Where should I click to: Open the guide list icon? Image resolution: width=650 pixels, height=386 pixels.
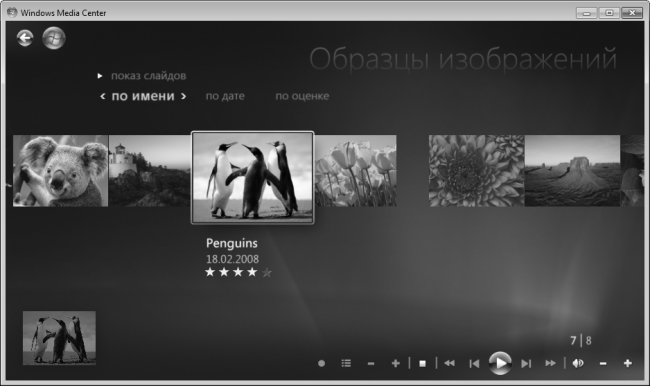click(x=346, y=364)
